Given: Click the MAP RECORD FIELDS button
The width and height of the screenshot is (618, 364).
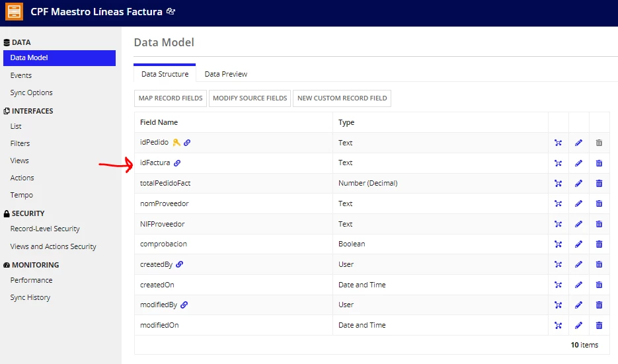Looking at the screenshot, I should click(171, 98).
